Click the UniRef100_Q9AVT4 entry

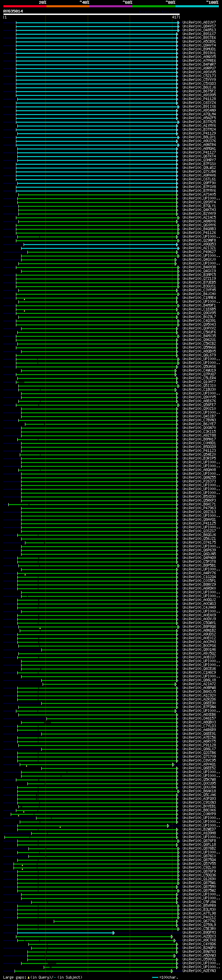[199, 45]
